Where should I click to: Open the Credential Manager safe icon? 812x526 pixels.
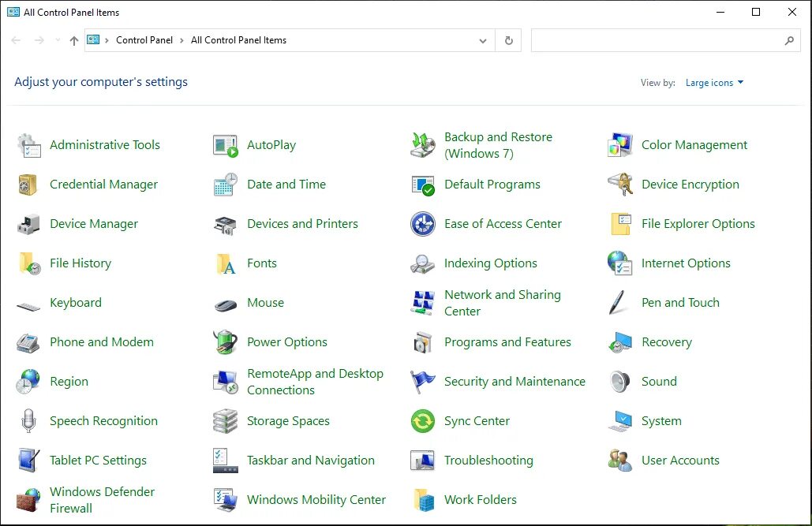[28, 185]
